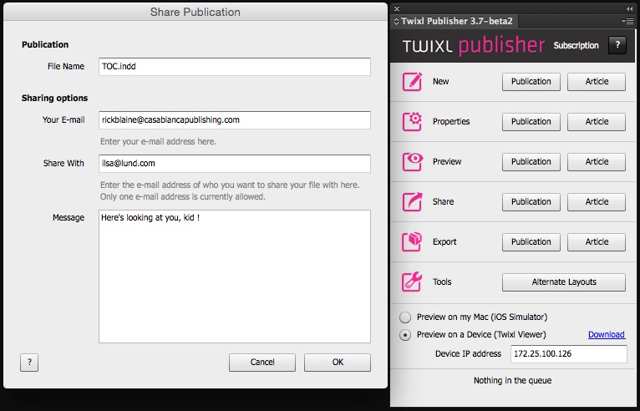Collapse Twixl panel with double-arrow icon
The image size is (640, 411).
point(629,9)
